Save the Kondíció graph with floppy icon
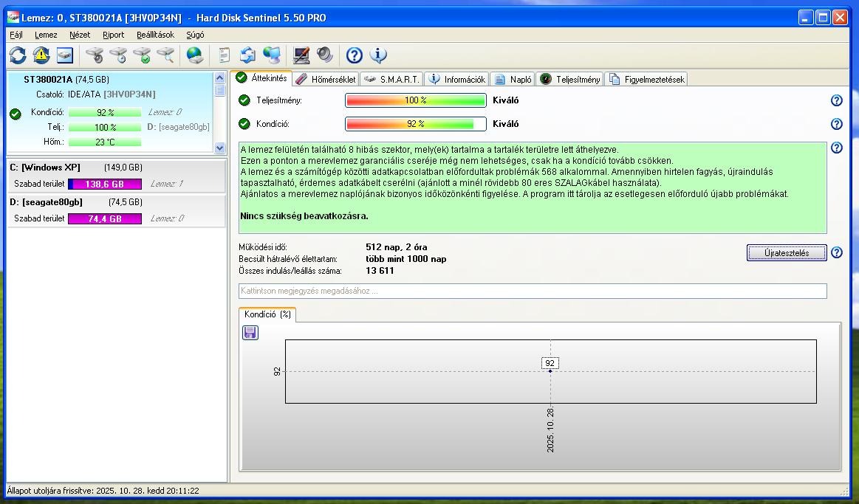This screenshot has width=859, height=504. tap(250, 333)
